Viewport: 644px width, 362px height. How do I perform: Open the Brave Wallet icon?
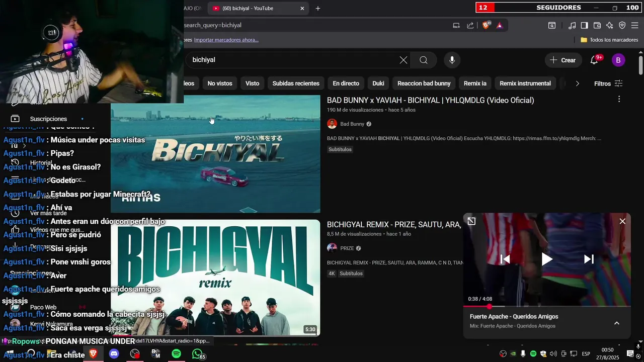click(x=597, y=25)
